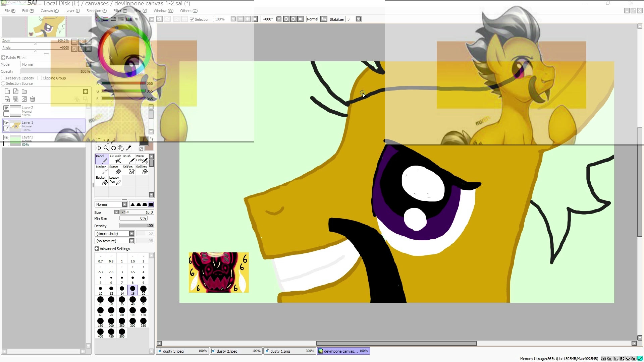Click the red R channel slider
This screenshot has height=362, width=644.
click(x=123, y=83)
